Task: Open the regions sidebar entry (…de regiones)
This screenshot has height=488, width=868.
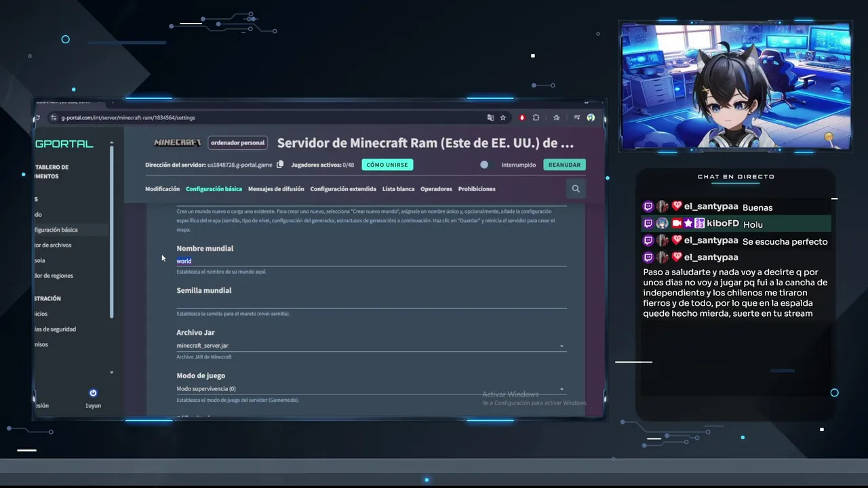Action: (54, 276)
